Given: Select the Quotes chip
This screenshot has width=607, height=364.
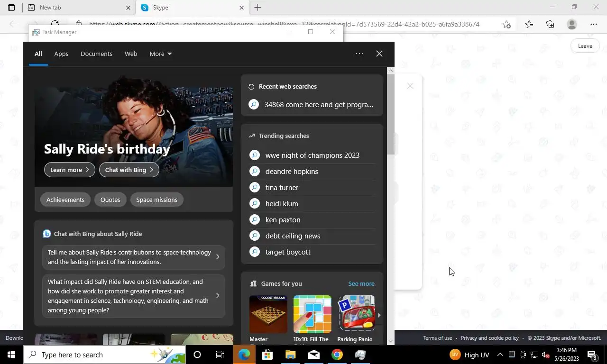Looking at the screenshot, I should pos(110,200).
